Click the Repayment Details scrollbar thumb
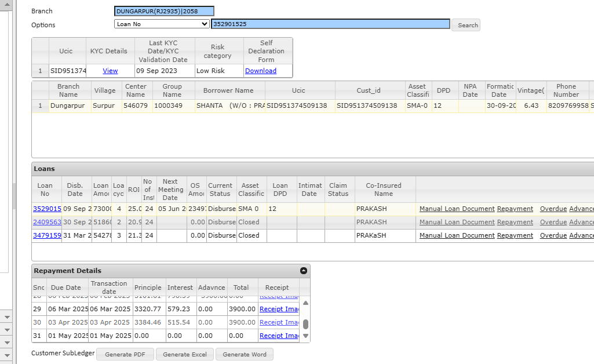 click(x=305, y=324)
